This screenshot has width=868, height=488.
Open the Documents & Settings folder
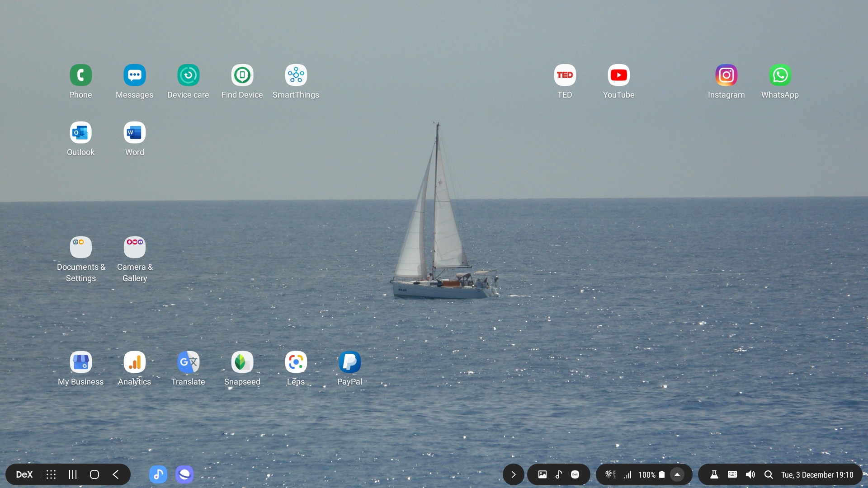(80, 248)
